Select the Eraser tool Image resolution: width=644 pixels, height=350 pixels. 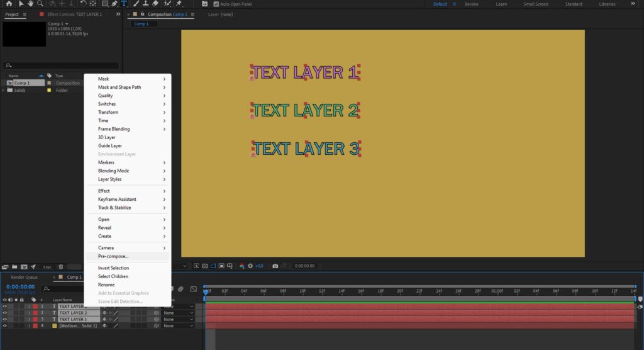[x=155, y=4]
